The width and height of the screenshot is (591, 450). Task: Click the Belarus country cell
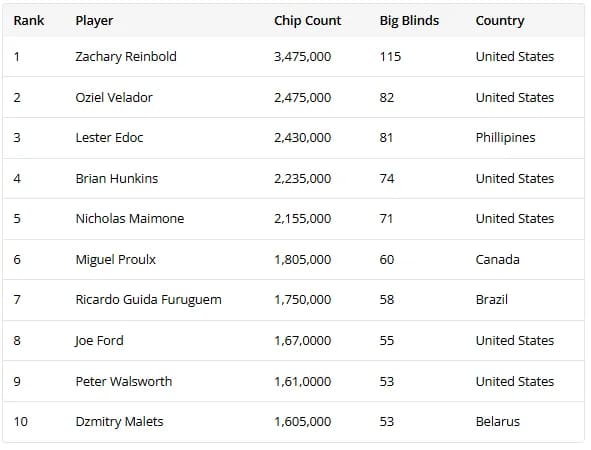[498, 422]
